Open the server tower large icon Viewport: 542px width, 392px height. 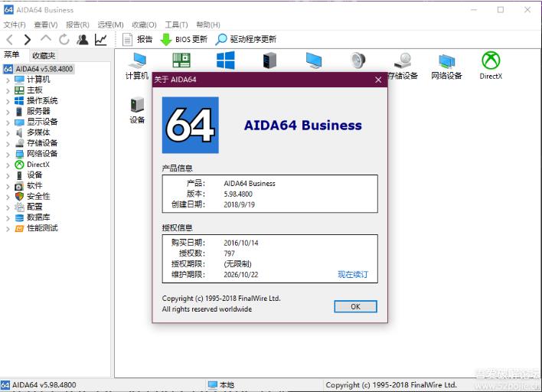coord(269,60)
